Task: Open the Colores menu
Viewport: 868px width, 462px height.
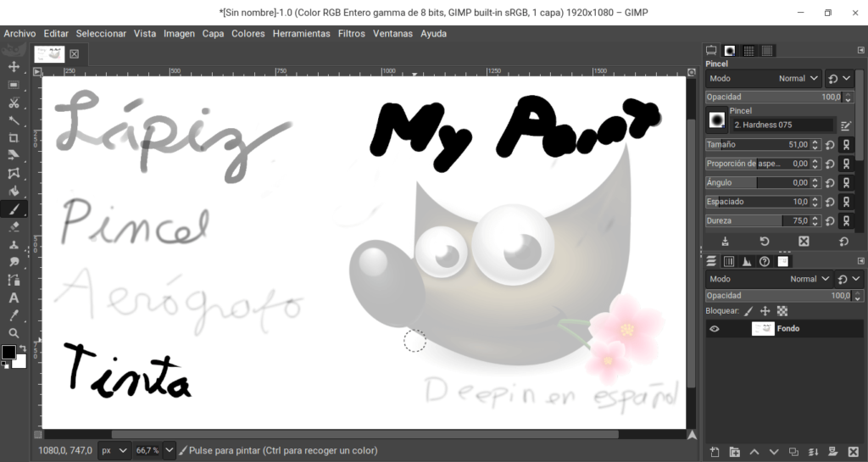Action: click(x=248, y=34)
